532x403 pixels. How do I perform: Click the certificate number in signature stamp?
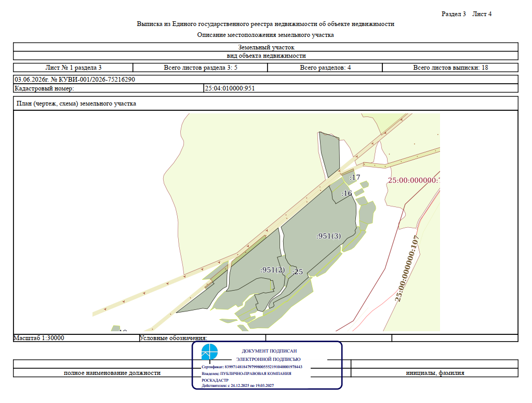[252, 367]
